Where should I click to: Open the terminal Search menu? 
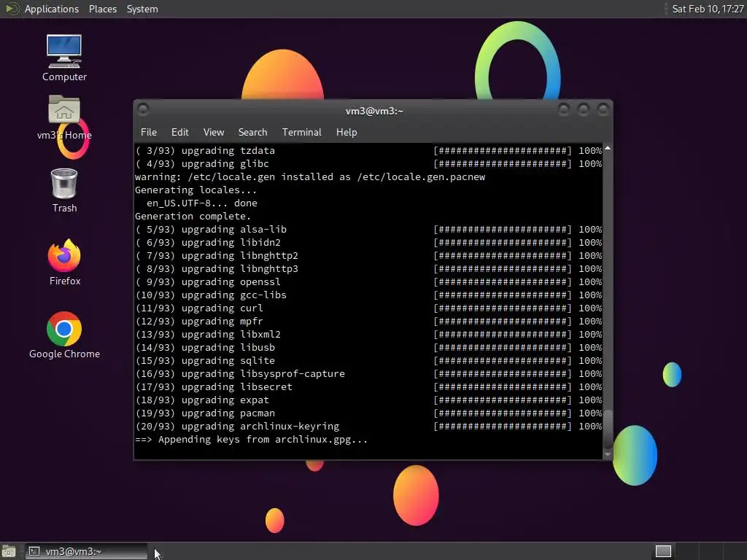[252, 133]
